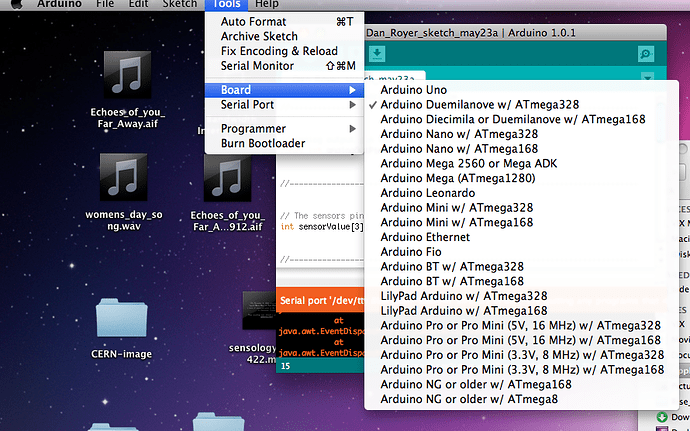Viewport: 690px width, 431px height.
Task: Select Arduino Mega (ATmega1280) board
Action: [x=522, y=178]
